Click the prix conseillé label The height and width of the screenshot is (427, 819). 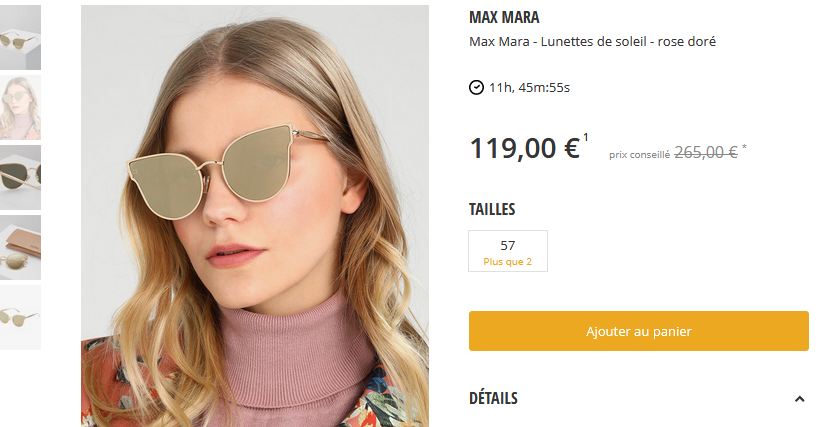(639, 154)
